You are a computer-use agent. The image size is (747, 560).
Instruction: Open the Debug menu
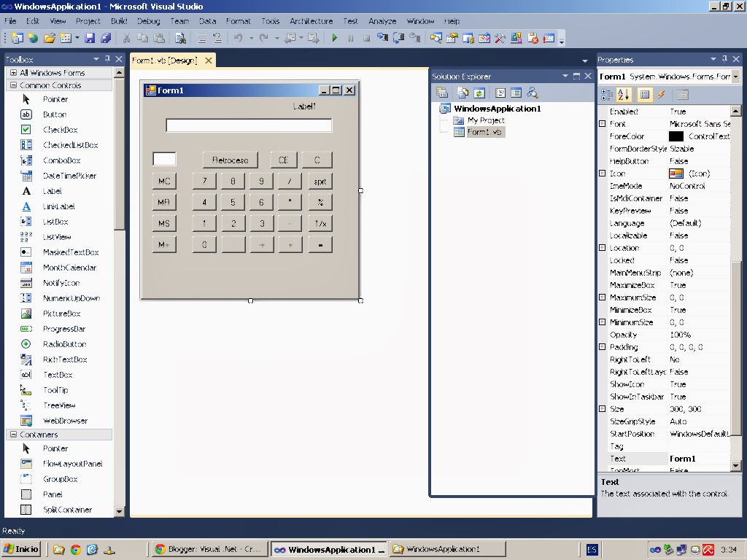(147, 21)
